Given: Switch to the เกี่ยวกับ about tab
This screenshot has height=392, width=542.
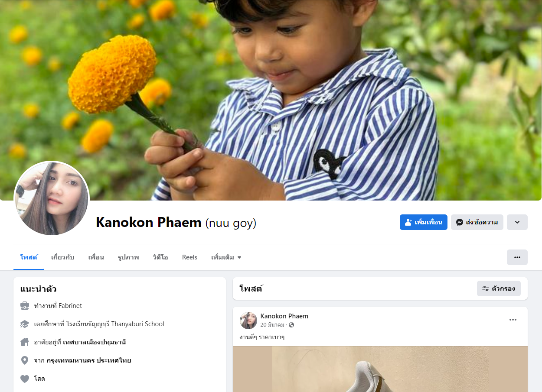Looking at the screenshot, I should [x=63, y=257].
